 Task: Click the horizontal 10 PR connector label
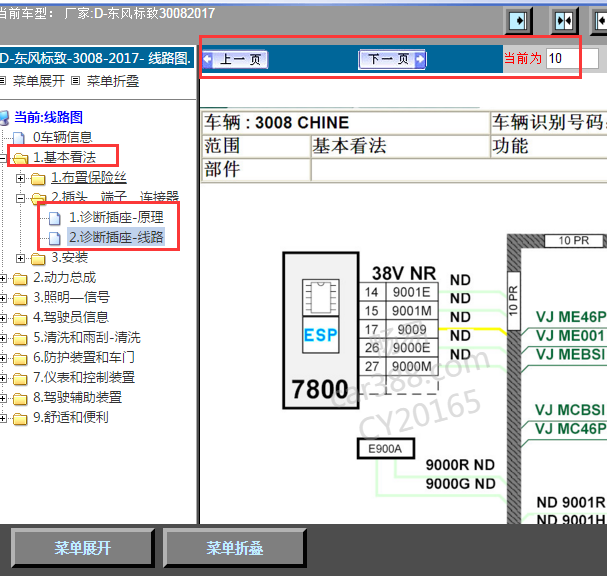coord(574,241)
